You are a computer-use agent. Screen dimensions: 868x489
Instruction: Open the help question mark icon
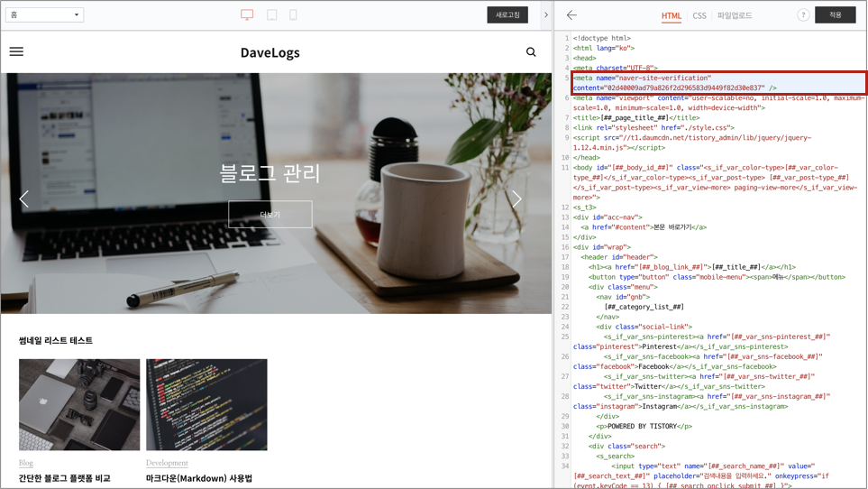pos(803,15)
